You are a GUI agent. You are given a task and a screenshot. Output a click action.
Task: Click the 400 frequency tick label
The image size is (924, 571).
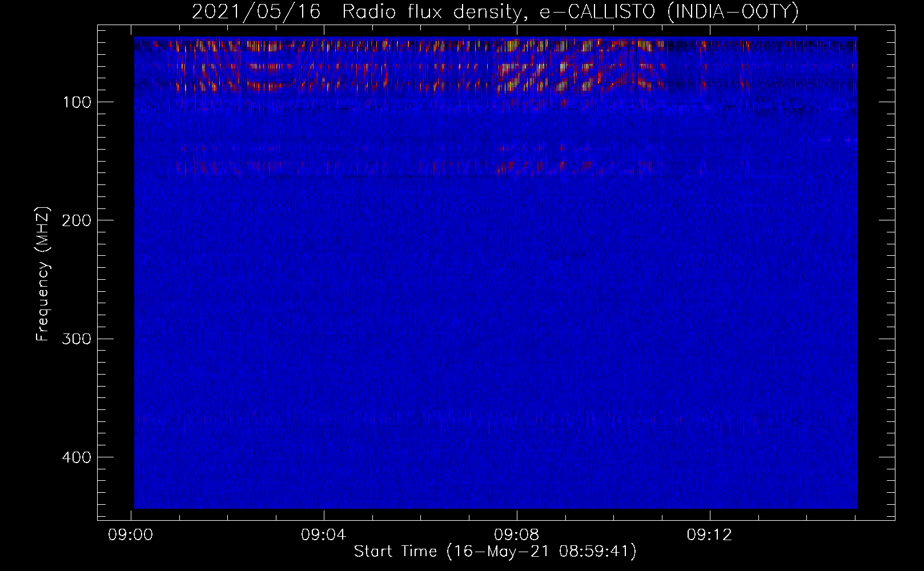click(x=77, y=457)
